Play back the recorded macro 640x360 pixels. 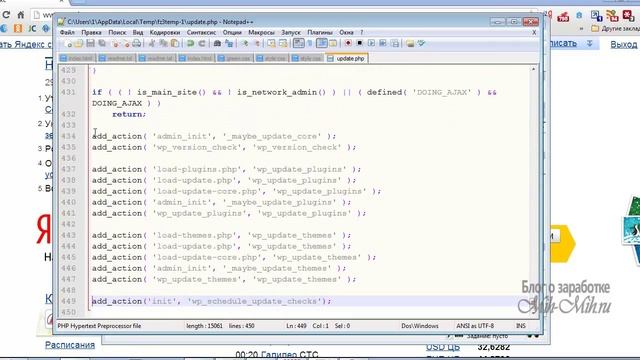371,43
